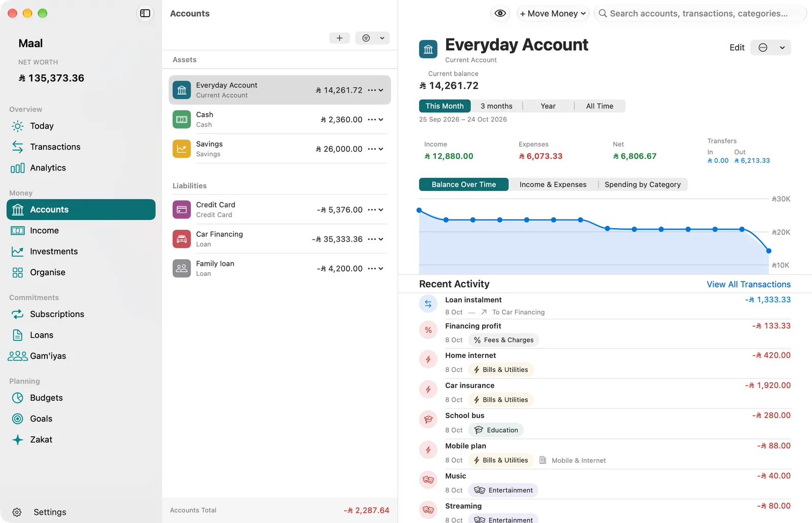Click the last data point on the balance chart
Screen dimensions: 812x523
769,251
